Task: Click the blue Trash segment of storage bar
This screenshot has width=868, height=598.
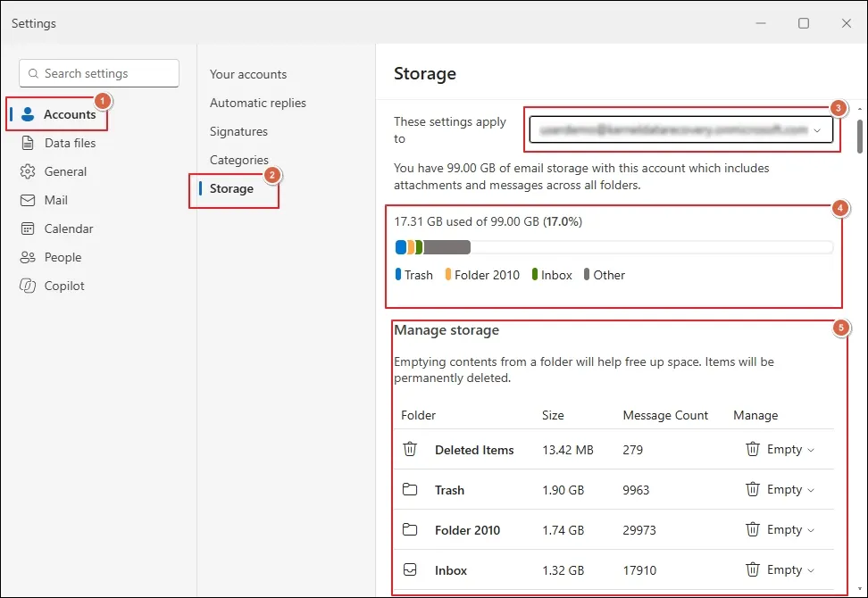Action: 401,247
